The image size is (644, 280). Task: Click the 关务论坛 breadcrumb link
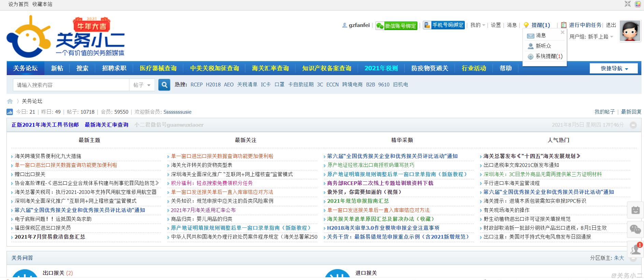[32, 101]
